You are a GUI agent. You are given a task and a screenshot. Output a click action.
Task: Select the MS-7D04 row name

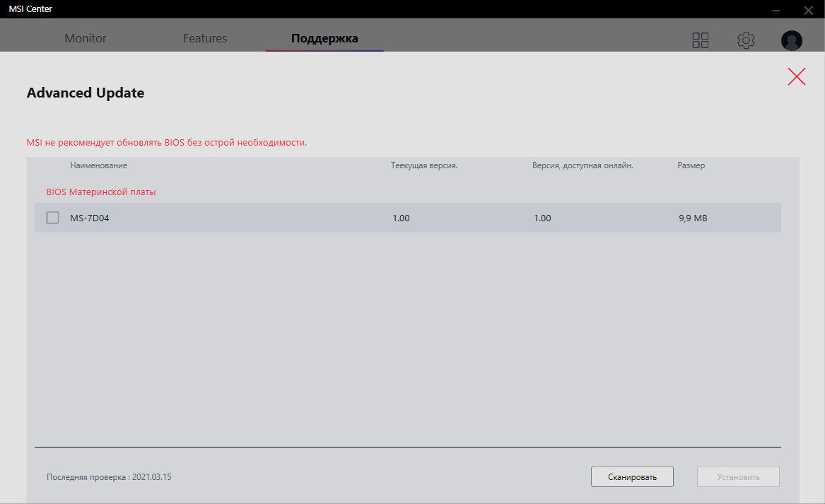[90, 218]
